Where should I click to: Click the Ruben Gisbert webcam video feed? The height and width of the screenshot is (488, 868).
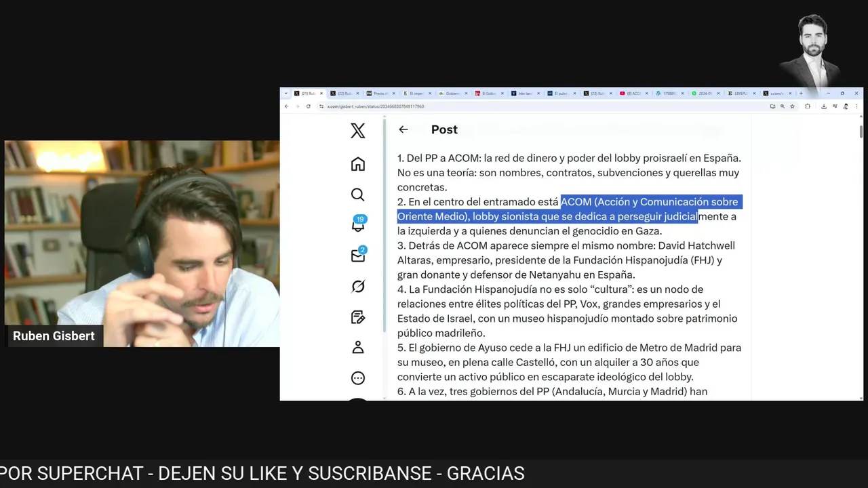142,244
